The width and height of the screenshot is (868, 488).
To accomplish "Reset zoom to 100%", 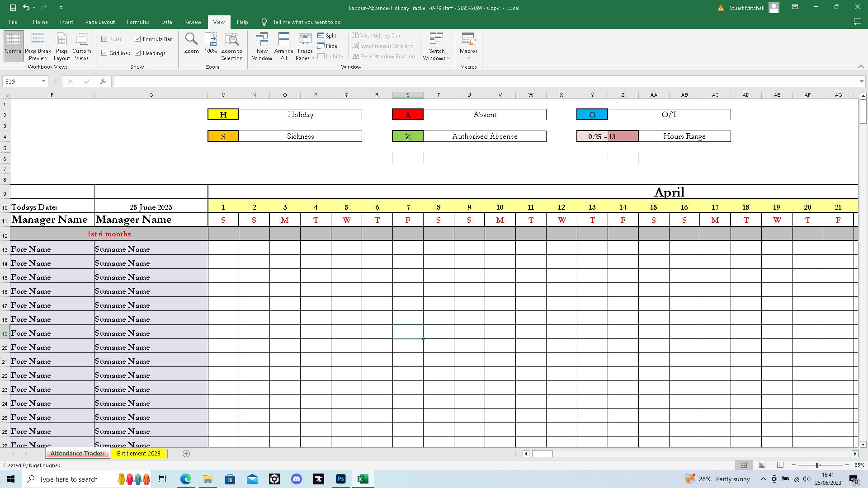I will 210,44.
